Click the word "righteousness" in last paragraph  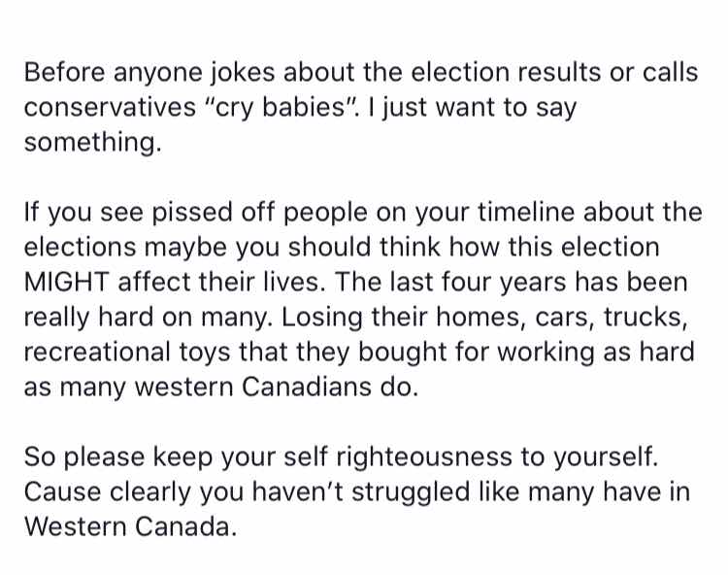click(424, 457)
